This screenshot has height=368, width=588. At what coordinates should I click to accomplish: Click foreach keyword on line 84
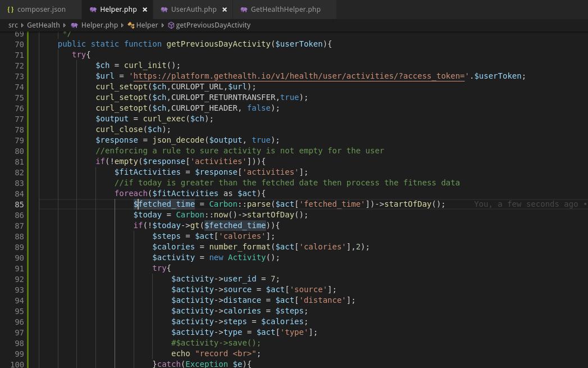[131, 194]
